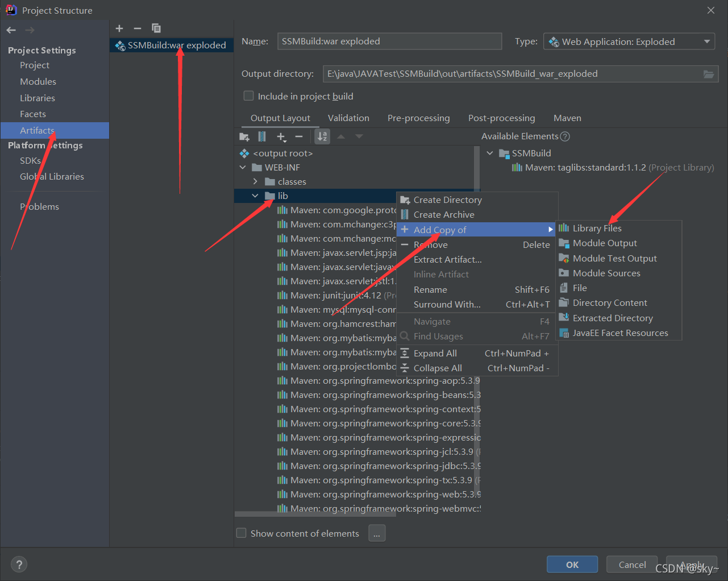Toggle Show content of elements checkbox
This screenshot has height=581, width=728.
point(242,533)
